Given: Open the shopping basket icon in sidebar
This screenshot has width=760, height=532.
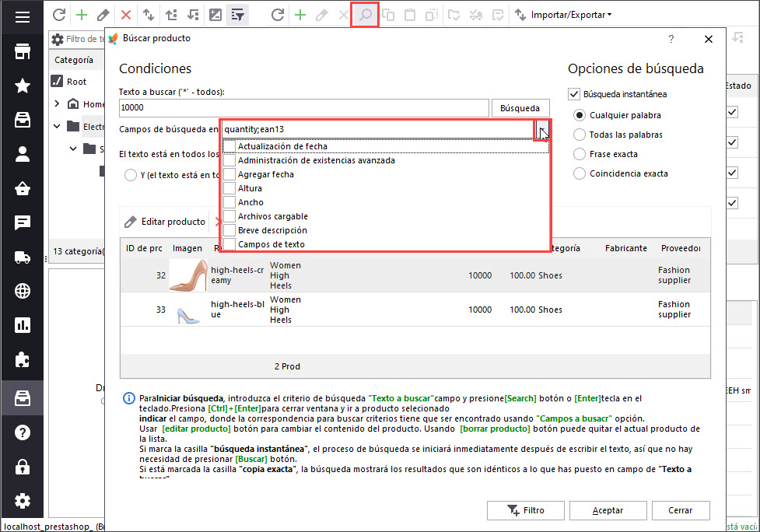Looking at the screenshot, I should pyautogui.click(x=23, y=188).
